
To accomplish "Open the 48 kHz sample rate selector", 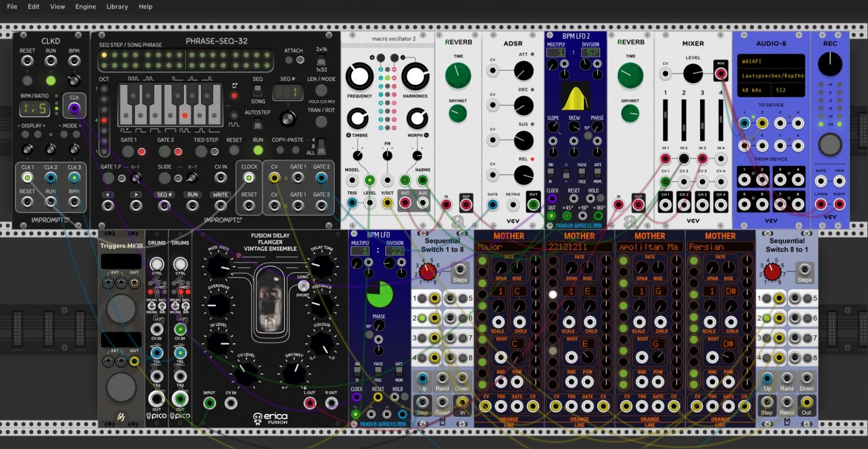I will tap(755, 90).
